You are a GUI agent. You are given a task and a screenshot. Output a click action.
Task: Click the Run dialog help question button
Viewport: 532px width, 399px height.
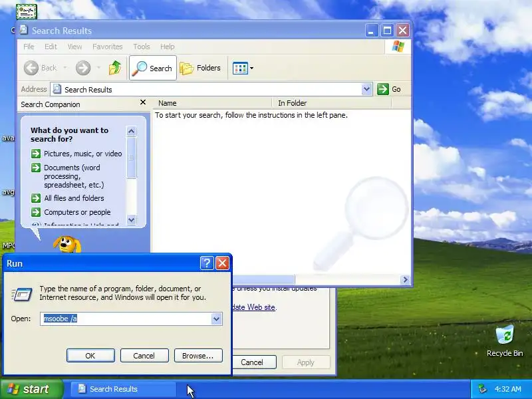(x=207, y=263)
